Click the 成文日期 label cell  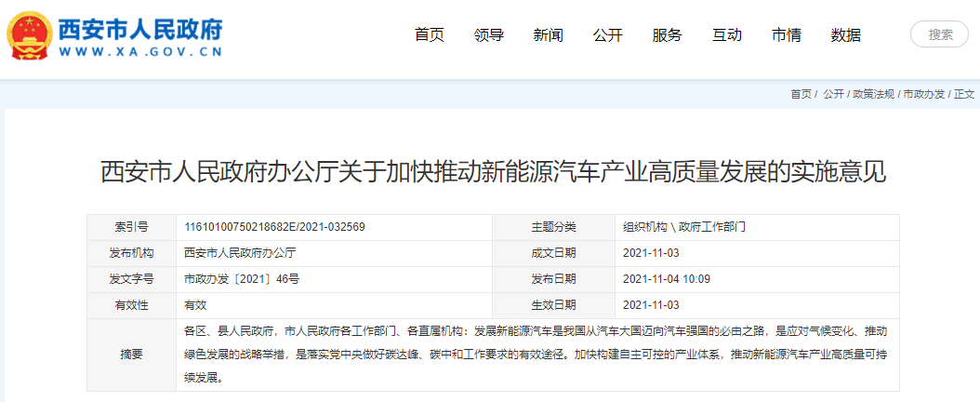(554, 254)
